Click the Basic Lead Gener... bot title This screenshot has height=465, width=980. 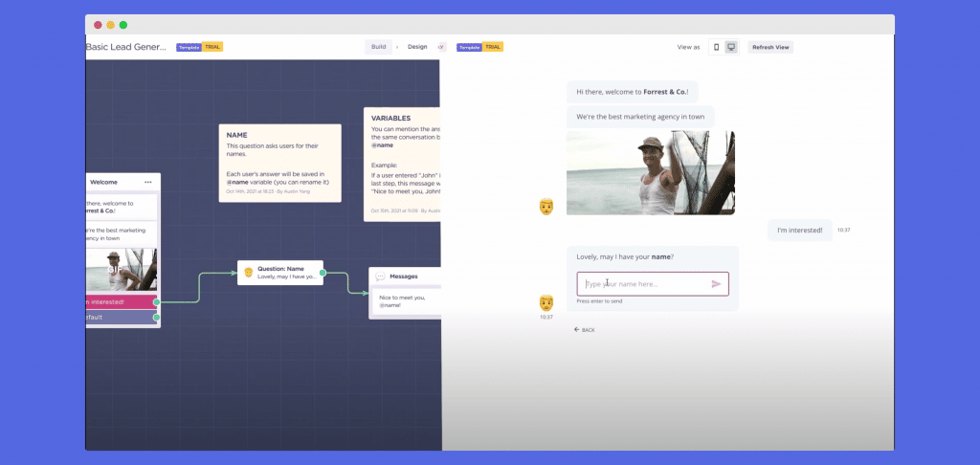click(126, 47)
